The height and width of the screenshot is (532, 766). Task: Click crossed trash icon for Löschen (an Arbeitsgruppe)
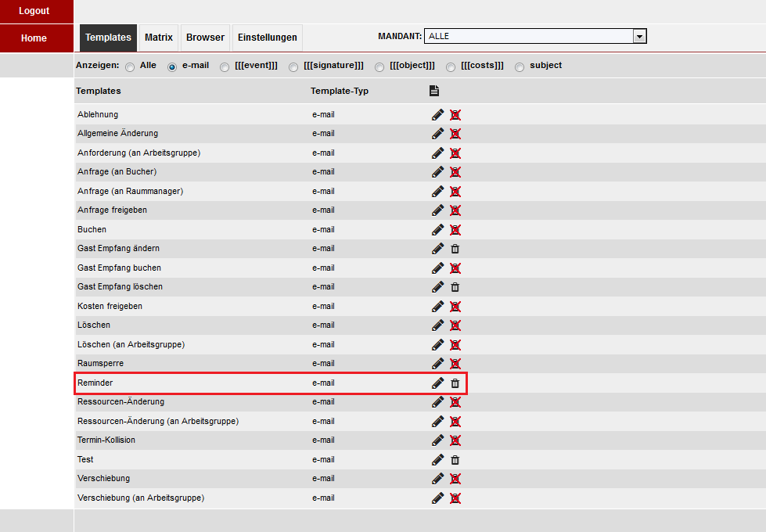[x=455, y=345]
